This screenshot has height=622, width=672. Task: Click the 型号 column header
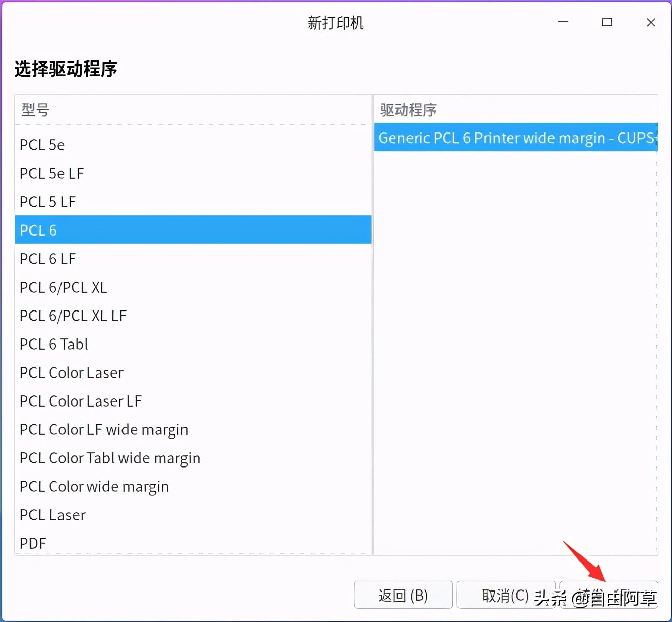34,110
